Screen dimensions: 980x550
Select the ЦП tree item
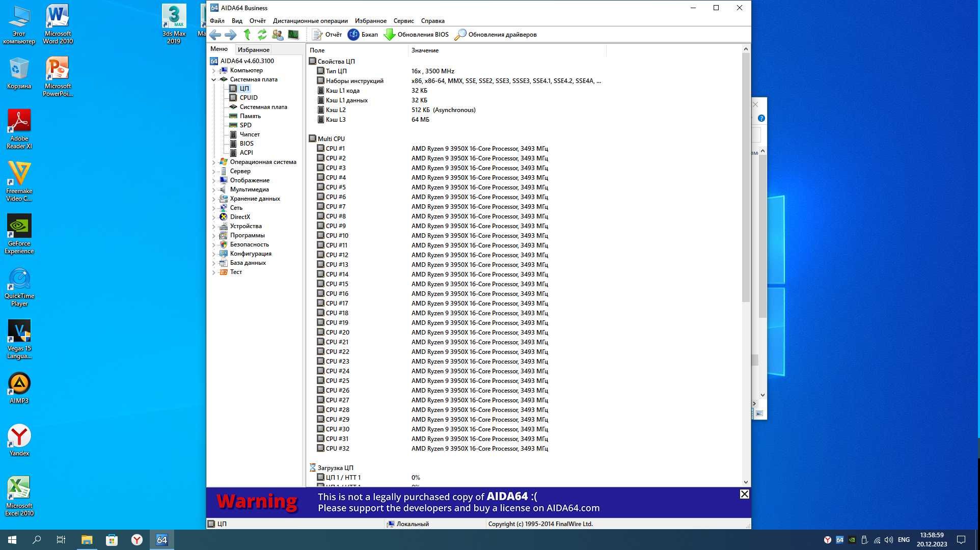(244, 89)
